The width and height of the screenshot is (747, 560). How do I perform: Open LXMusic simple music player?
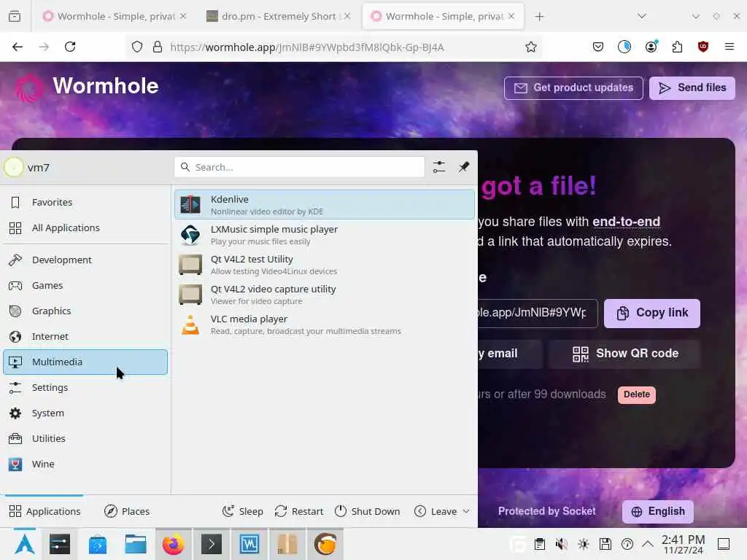[325, 235]
